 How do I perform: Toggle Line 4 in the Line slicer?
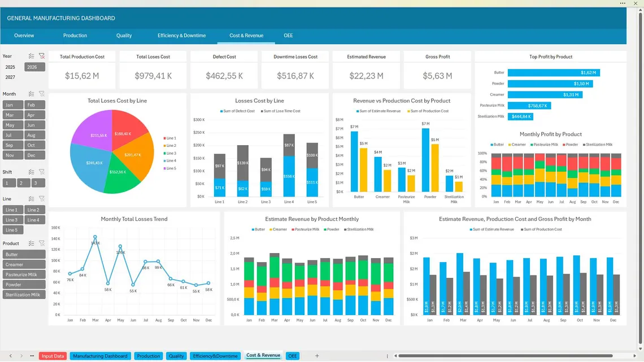click(34, 220)
